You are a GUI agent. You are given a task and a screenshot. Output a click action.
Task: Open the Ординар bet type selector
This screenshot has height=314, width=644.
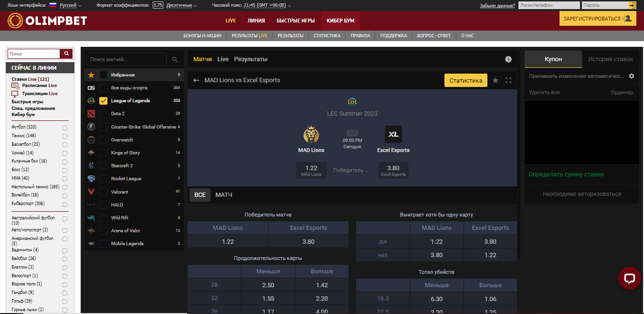click(622, 92)
